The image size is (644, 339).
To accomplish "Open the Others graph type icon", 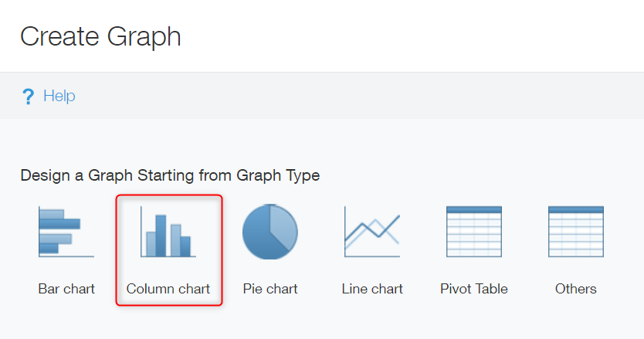I will [576, 231].
